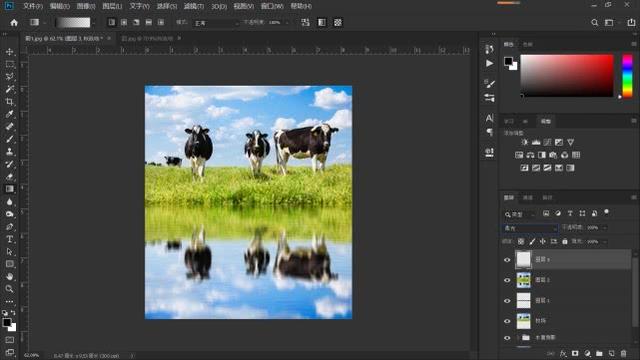Open the first menu in menu bar
The image size is (640, 360).
coord(33,6)
